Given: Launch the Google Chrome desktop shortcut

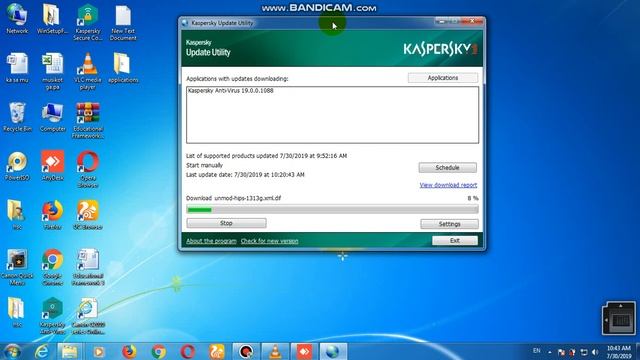Looking at the screenshot, I should [x=52, y=267].
